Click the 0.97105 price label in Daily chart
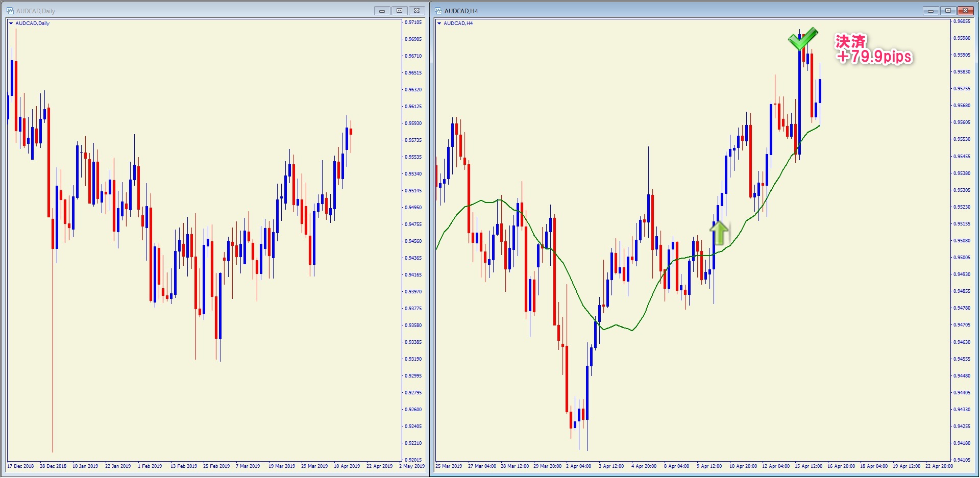Image resolution: width=980 pixels, height=478 pixels. tap(413, 22)
